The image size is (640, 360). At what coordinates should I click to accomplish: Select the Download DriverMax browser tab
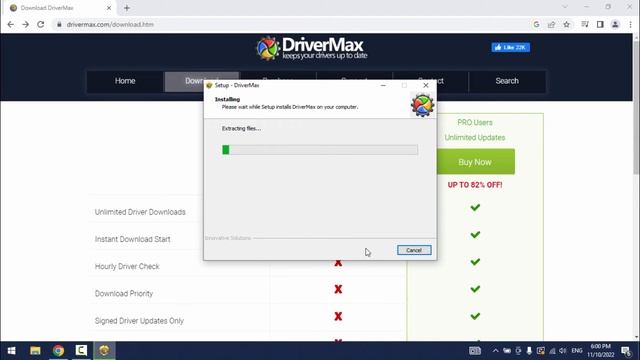60,8
